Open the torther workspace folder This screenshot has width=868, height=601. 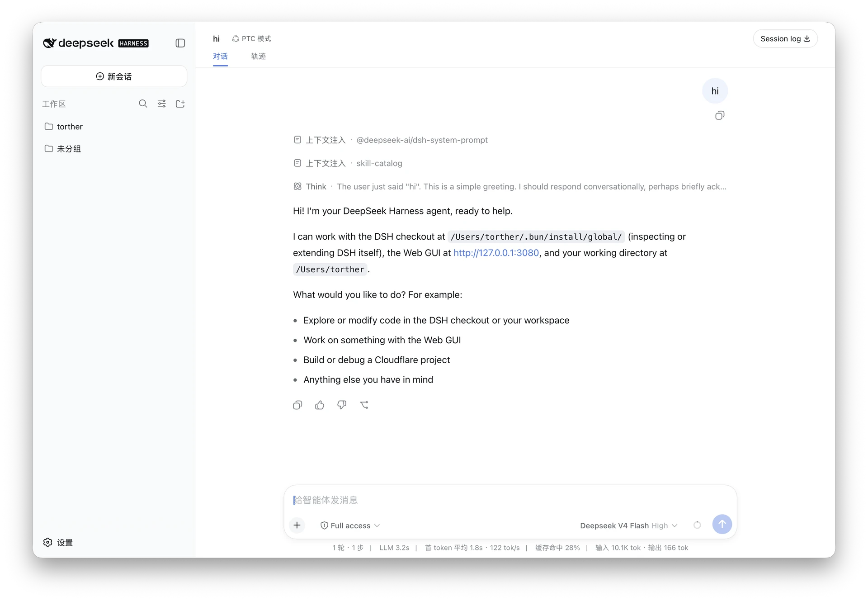click(114, 126)
